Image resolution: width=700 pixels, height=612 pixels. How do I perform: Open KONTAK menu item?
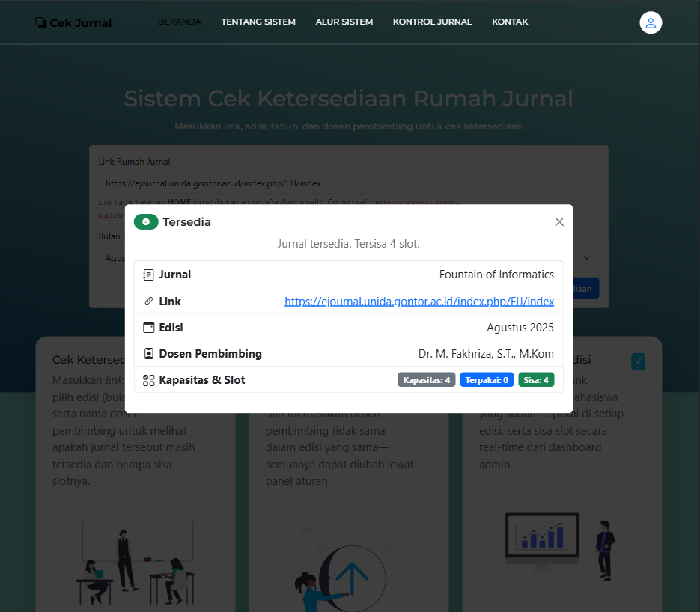coord(510,22)
